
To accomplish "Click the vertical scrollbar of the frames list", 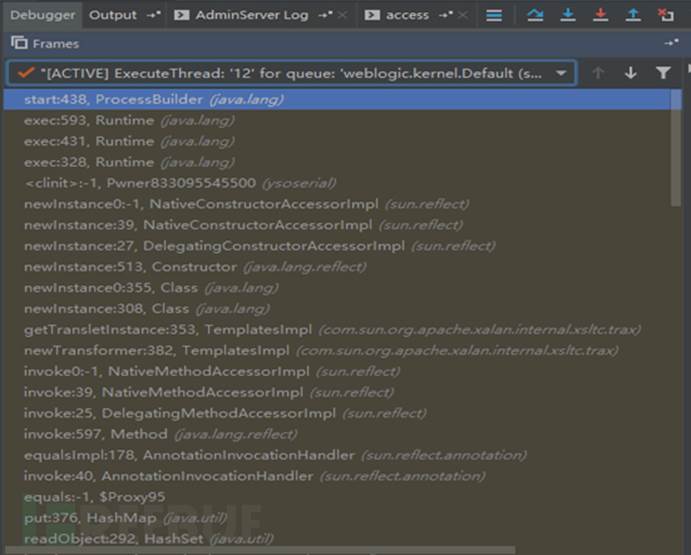I will click(x=676, y=148).
